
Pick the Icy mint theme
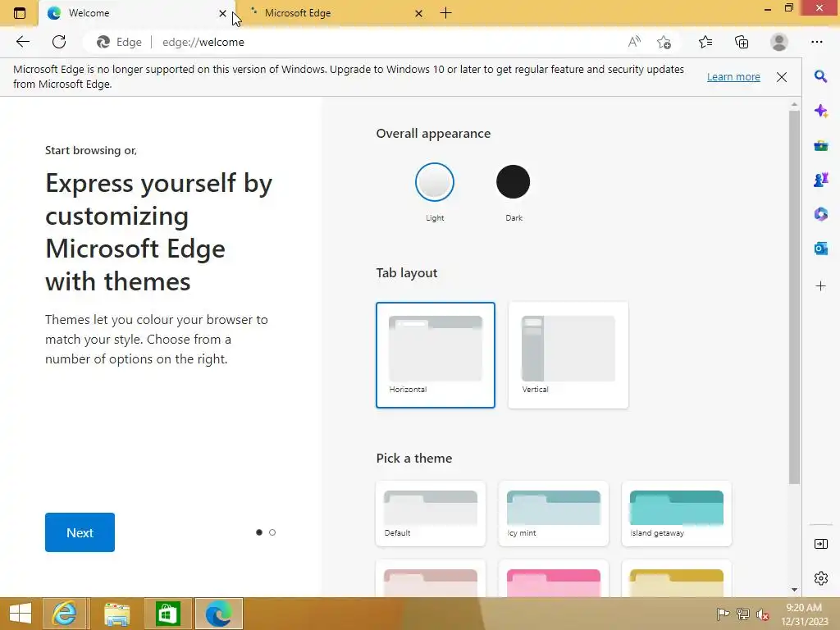coord(554,514)
